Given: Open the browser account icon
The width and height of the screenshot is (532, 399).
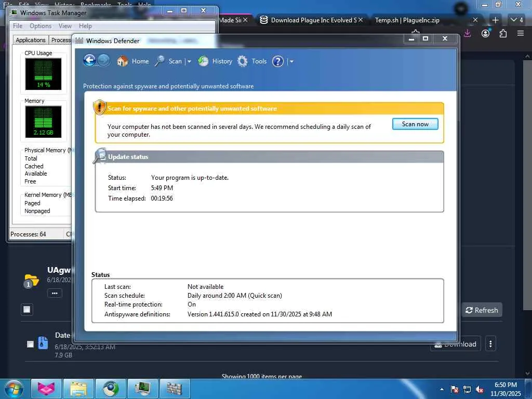Looking at the screenshot, I should point(486,33).
